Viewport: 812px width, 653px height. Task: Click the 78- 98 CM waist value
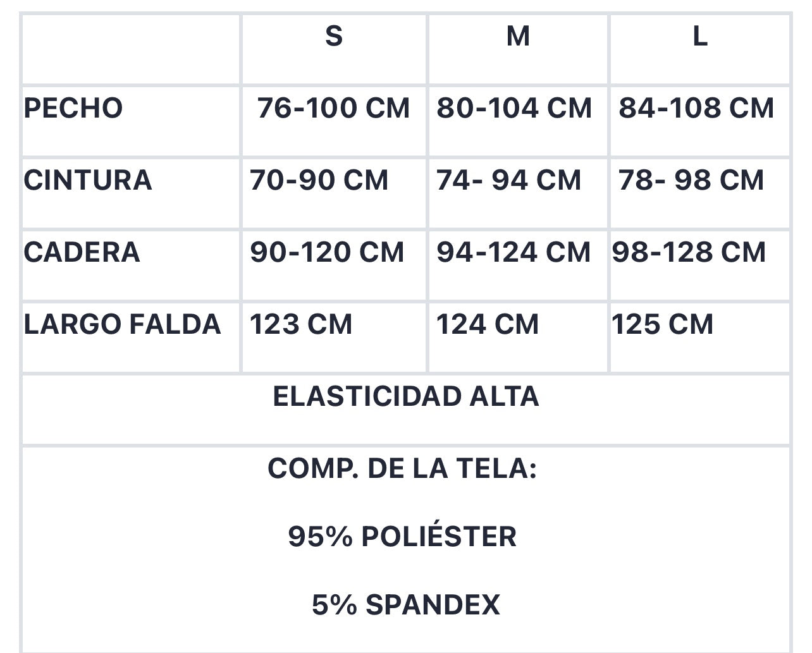point(691,180)
